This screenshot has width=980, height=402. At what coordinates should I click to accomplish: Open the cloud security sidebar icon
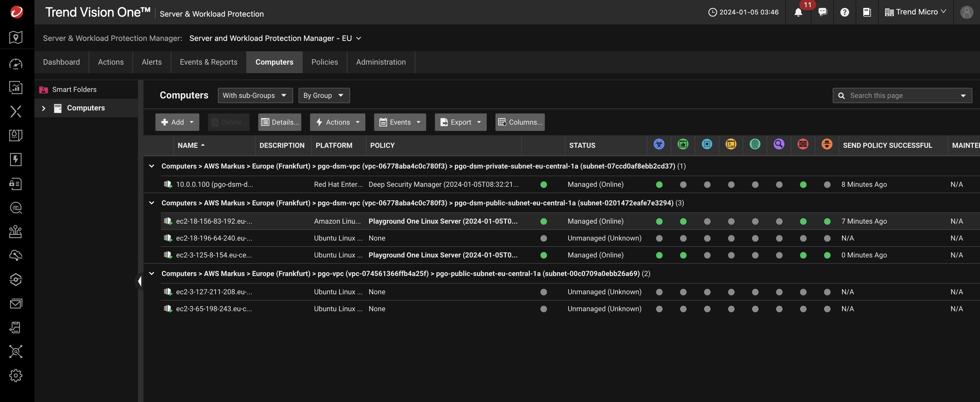click(x=16, y=256)
